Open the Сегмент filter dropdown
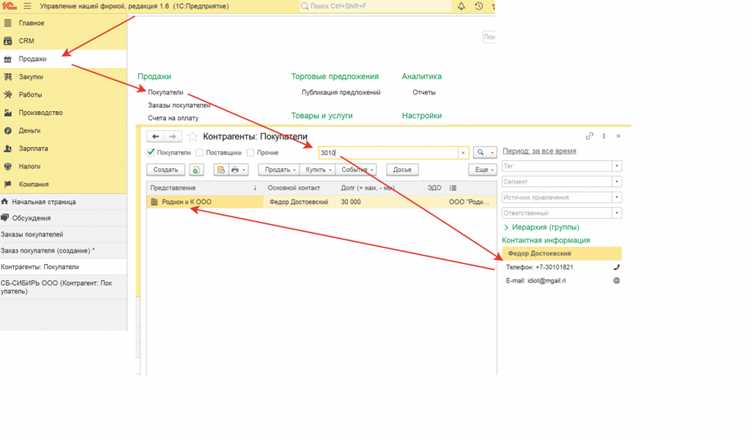This screenshot has width=750, height=442. [617, 182]
